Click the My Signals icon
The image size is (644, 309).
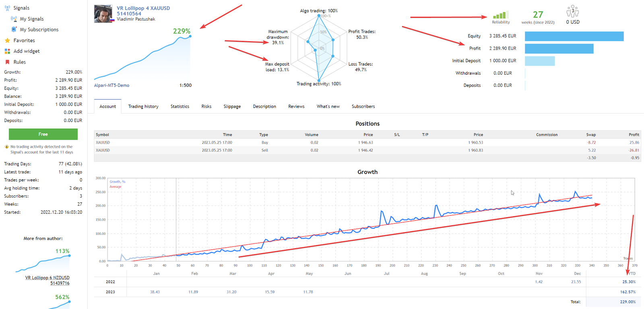tap(14, 19)
